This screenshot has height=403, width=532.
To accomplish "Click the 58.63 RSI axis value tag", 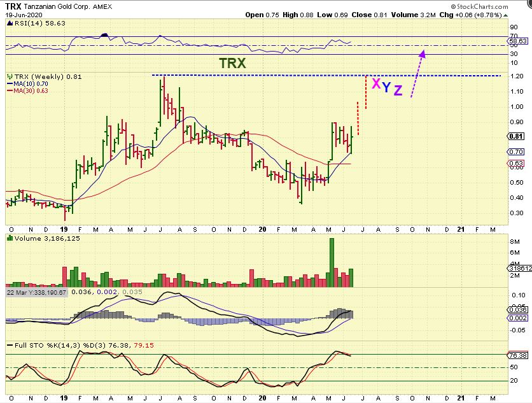I will coord(518,41).
